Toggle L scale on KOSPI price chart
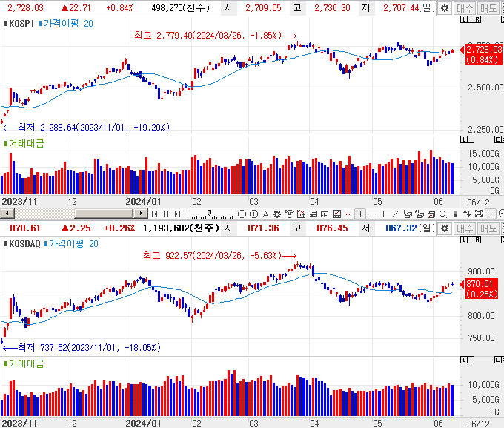This screenshot has width=504, height=428. click(464, 19)
